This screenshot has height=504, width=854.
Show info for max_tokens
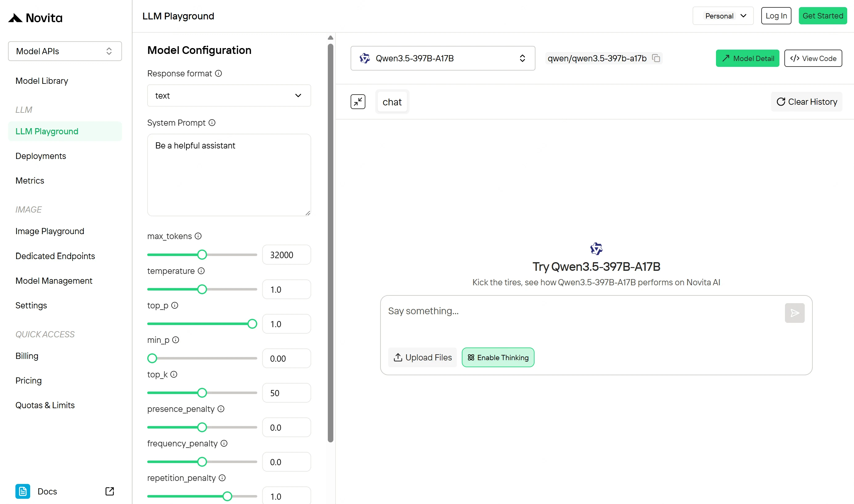pyautogui.click(x=198, y=236)
